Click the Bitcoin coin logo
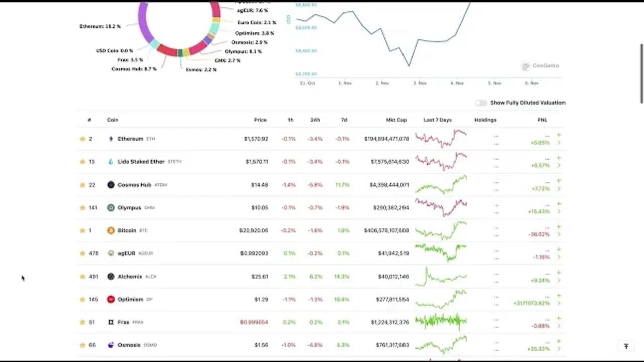Screen dimensions: 644x362 (x=111, y=230)
